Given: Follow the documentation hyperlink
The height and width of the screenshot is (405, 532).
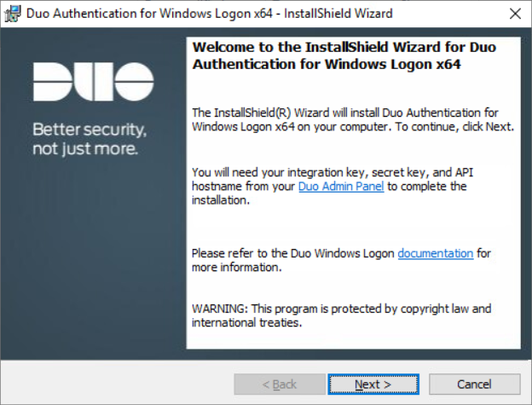Looking at the screenshot, I should [435, 253].
